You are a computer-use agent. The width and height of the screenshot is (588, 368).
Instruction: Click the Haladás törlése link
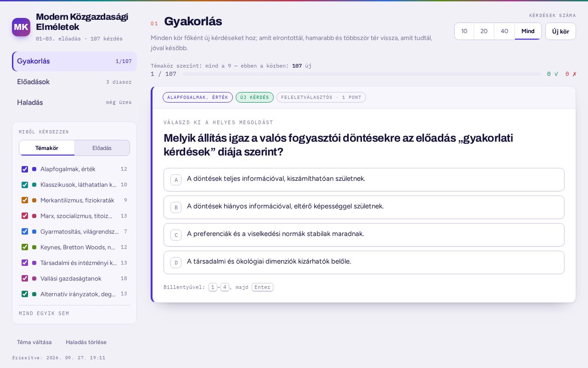pyautogui.click(x=86, y=342)
